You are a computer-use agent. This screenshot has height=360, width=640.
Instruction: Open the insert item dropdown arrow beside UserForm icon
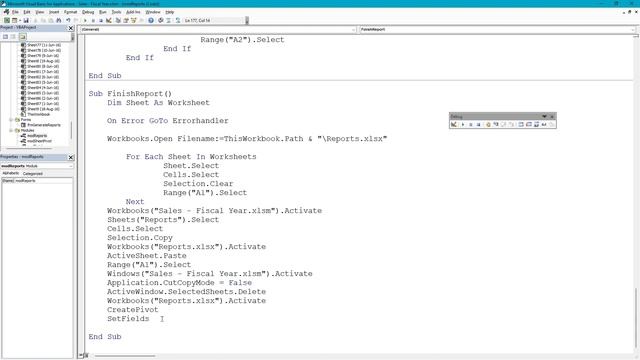(x=20, y=20)
